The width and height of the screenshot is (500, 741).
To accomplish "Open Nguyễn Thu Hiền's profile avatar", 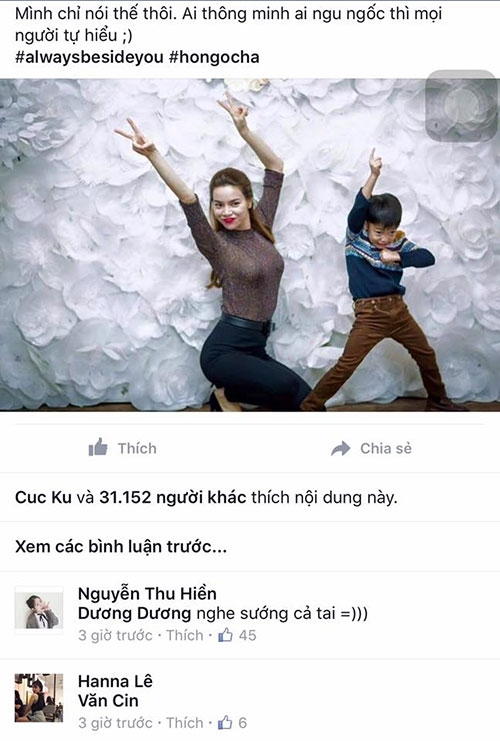I will pyautogui.click(x=39, y=611).
